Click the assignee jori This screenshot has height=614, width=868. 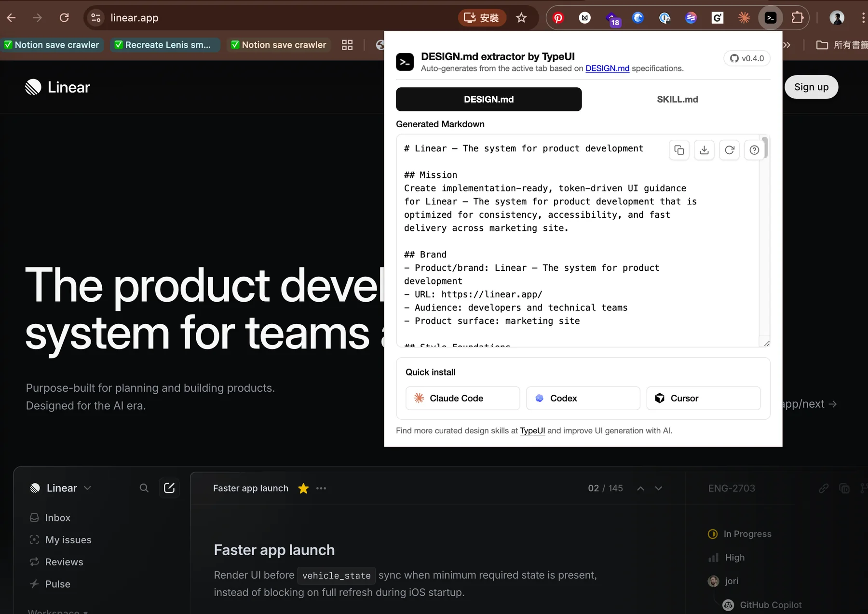click(723, 581)
